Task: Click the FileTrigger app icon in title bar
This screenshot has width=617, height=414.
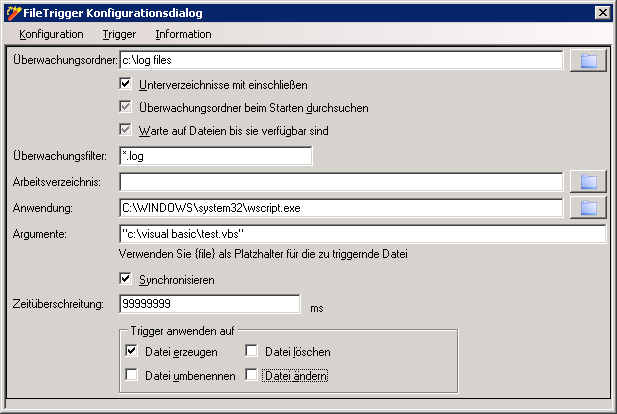Action: click(12, 12)
